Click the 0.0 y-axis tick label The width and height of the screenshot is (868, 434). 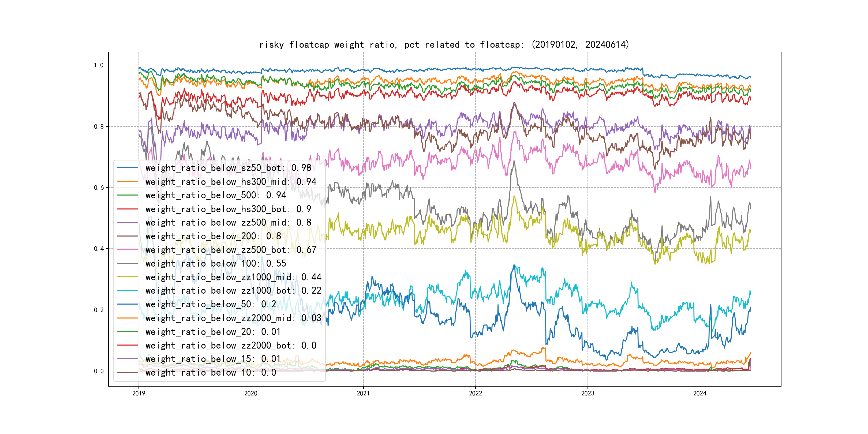[x=98, y=371]
